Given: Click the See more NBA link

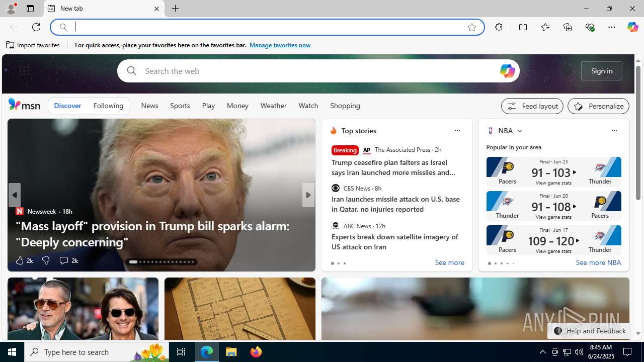Looking at the screenshot, I should [x=598, y=263].
